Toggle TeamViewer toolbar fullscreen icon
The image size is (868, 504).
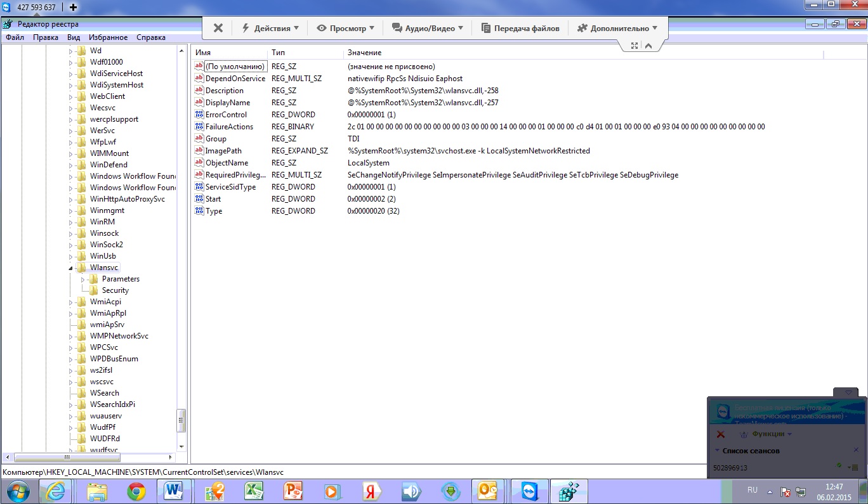coord(634,46)
